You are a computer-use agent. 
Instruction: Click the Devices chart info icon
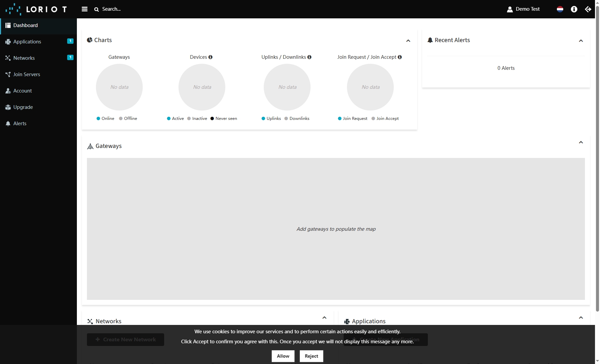coord(210,57)
